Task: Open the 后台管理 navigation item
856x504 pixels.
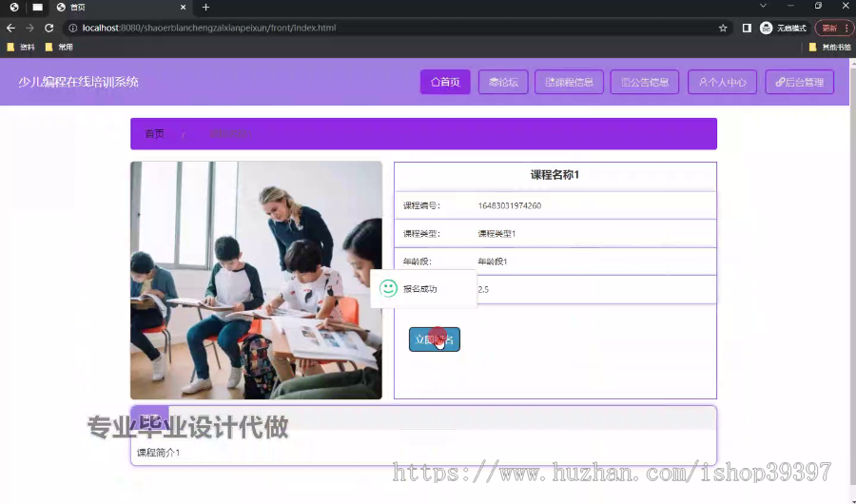Action: (799, 82)
